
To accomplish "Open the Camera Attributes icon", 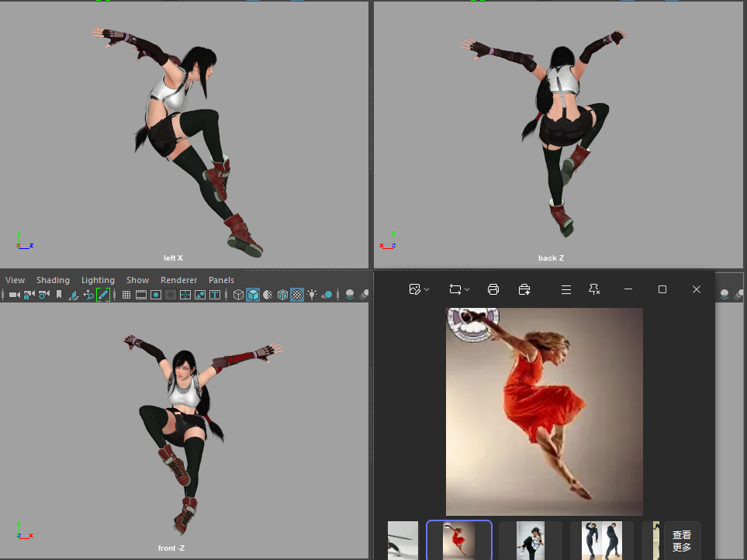I will pos(44,295).
